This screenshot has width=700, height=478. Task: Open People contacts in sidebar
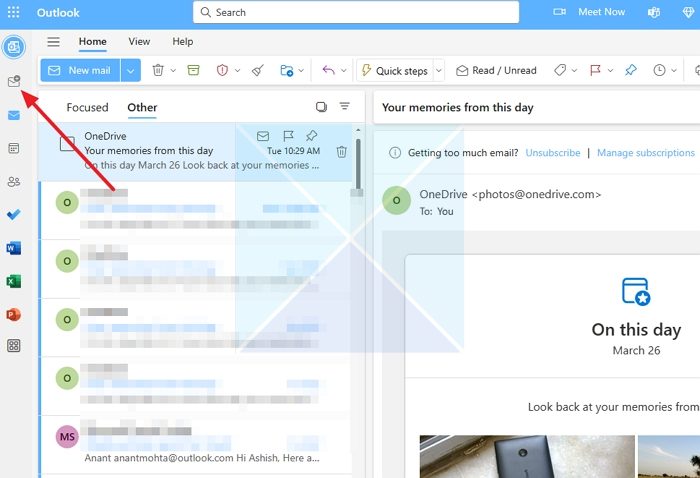coord(14,182)
